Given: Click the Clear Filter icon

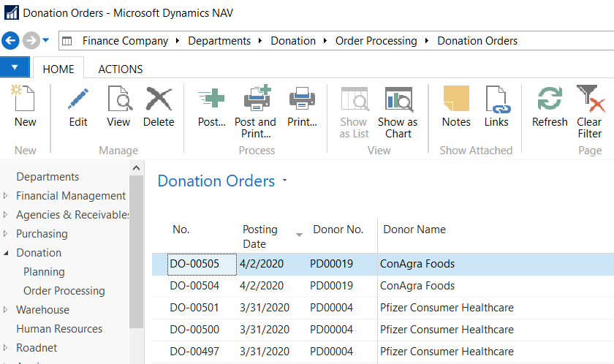Looking at the screenshot, I should (590, 99).
